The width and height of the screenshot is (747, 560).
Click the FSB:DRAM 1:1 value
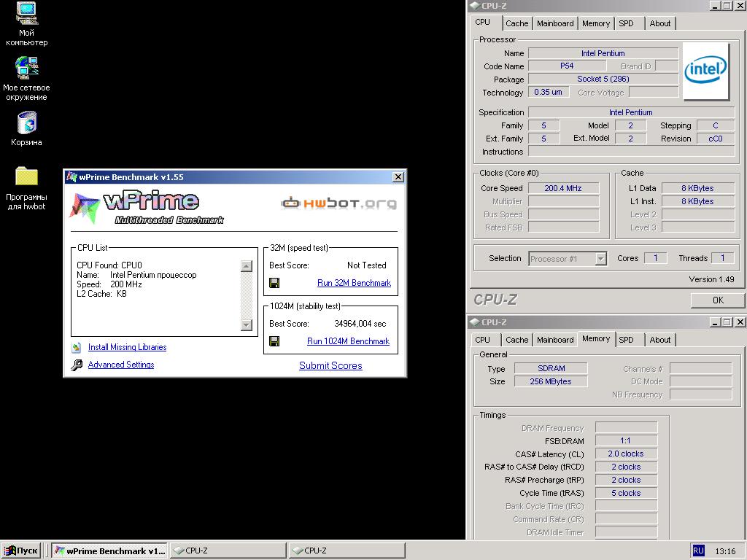point(625,441)
